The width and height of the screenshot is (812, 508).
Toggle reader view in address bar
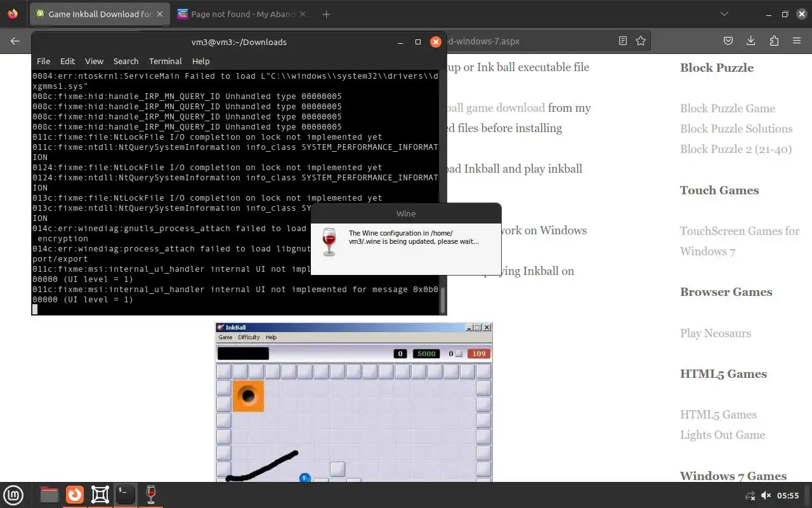[x=623, y=41]
